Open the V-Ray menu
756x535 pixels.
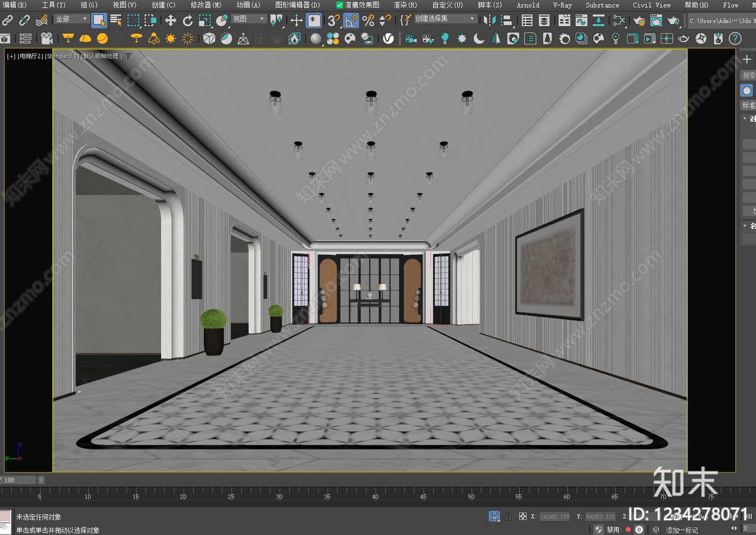(562, 5)
